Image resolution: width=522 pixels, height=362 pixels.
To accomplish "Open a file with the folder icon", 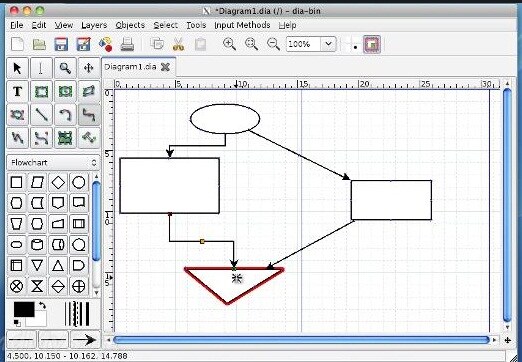I will (39, 44).
